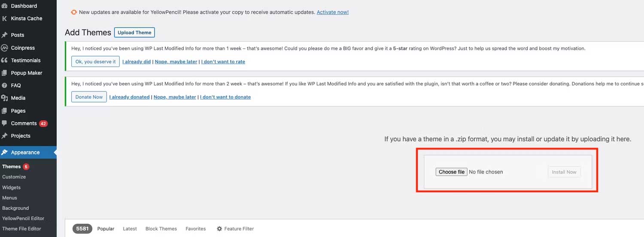Open Kinsta Cache via its K icon
Screen dimensions: 644x237
pos(5,18)
